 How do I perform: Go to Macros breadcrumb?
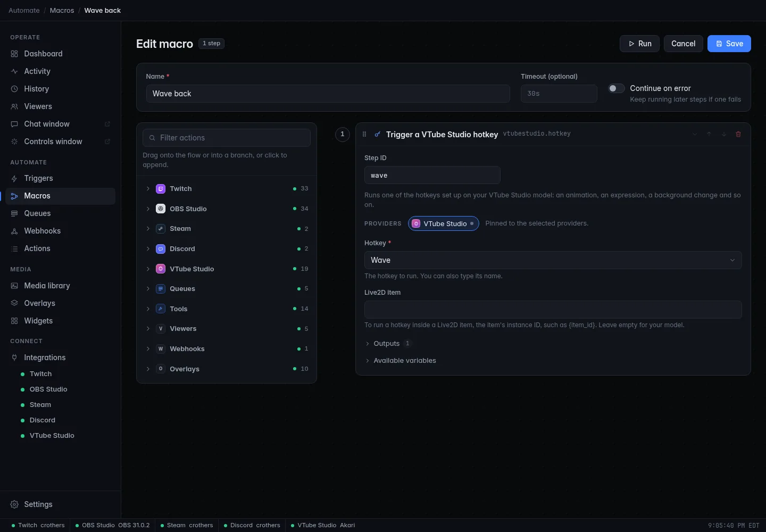pos(62,10)
